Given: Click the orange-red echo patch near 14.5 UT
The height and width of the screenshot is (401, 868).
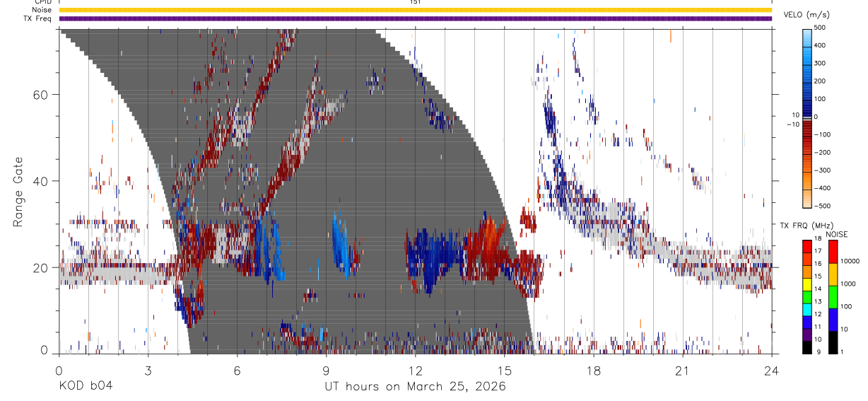Looking at the screenshot, I should click(489, 239).
